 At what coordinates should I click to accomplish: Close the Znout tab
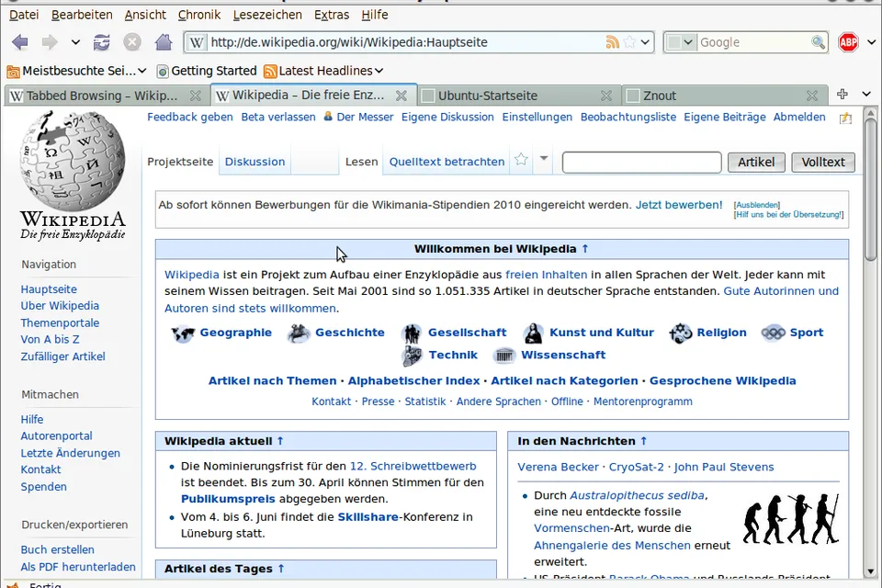(812, 96)
